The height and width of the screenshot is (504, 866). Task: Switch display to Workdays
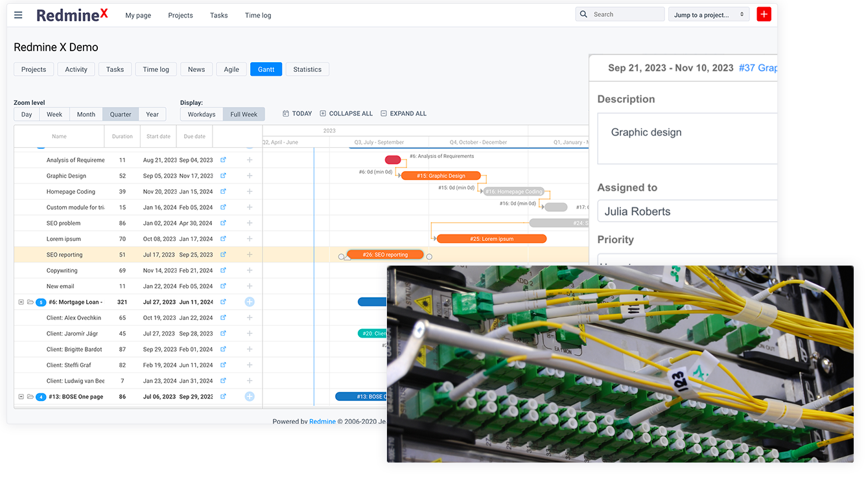202,114
